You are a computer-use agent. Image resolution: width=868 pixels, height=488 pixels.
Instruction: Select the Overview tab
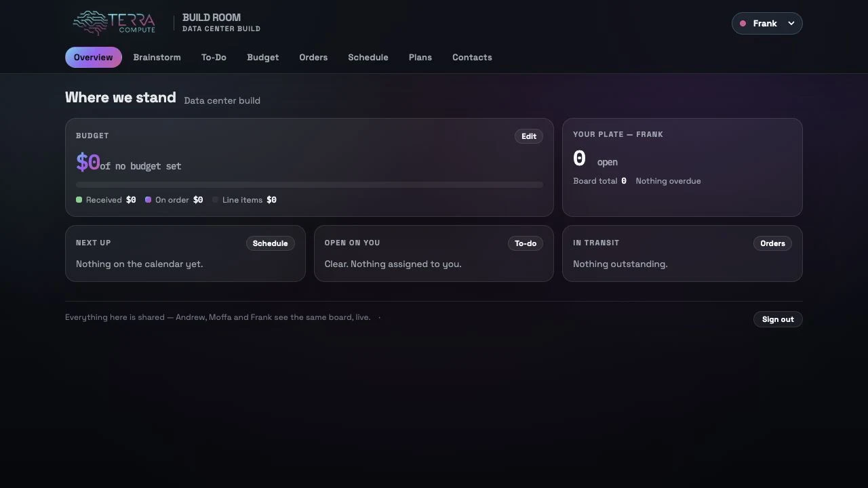94,58
